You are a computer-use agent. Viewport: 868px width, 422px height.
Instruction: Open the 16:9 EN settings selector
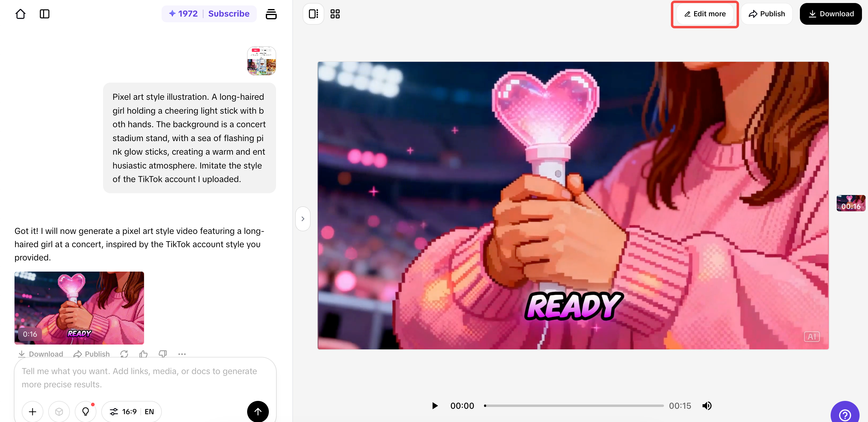click(x=131, y=411)
